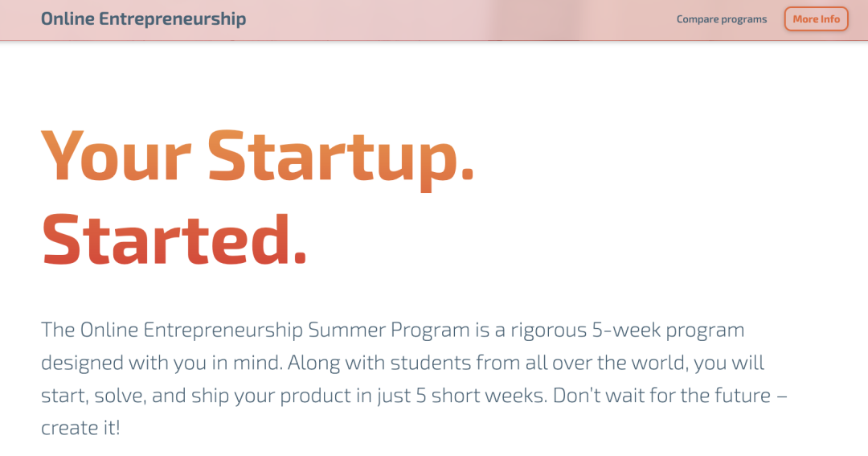
Task: Go home via Online Entrepreneurship title
Action: click(x=143, y=18)
